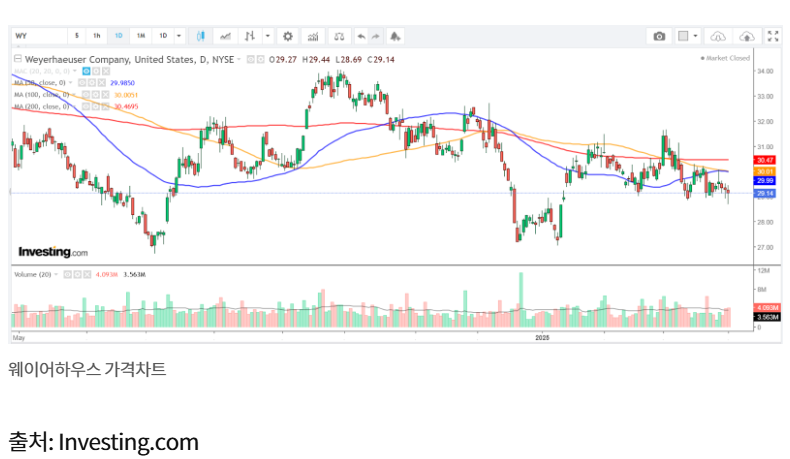Select the highlighted blue 1D timeframe
This screenshot has width=790, height=459.
click(119, 36)
